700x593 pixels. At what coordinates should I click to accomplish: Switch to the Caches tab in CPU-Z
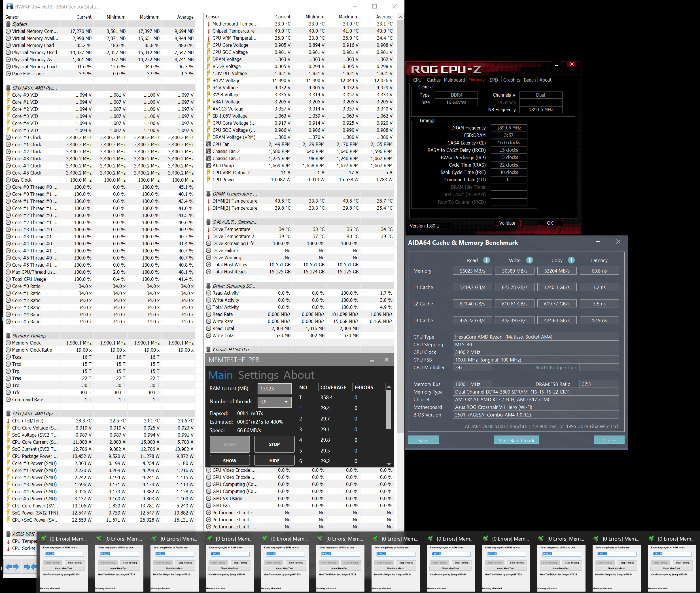click(x=433, y=80)
